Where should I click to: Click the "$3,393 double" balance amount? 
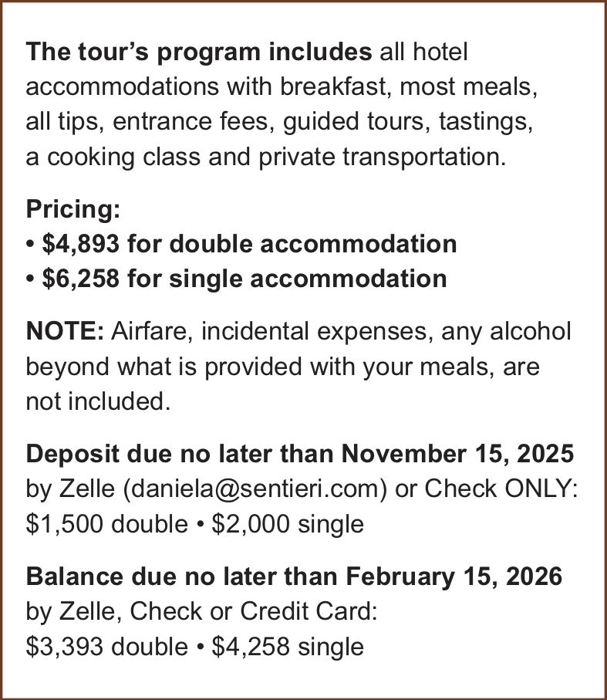click(x=106, y=646)
